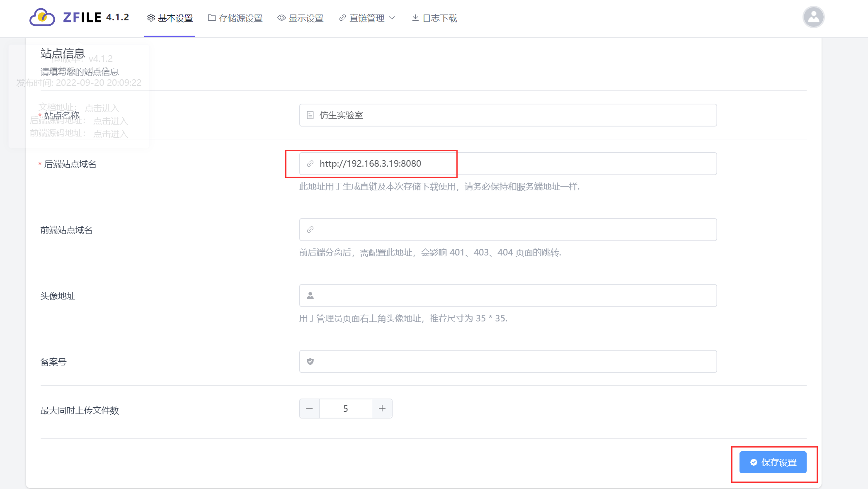Viewport: 868px width, 489px height.
Task: Open the 日志下载 menu item
Action: 434,18
